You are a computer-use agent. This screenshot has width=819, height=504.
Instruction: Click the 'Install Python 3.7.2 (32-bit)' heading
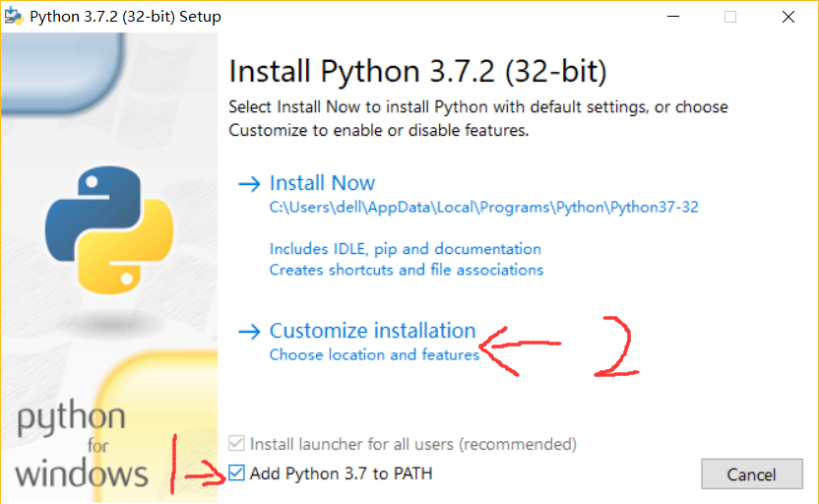tap(417, 72)
